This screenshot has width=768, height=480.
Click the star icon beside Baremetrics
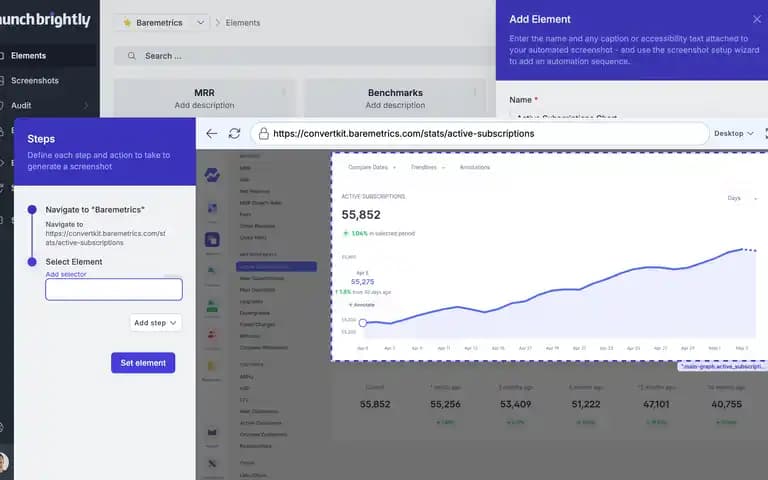click(127, 23)
